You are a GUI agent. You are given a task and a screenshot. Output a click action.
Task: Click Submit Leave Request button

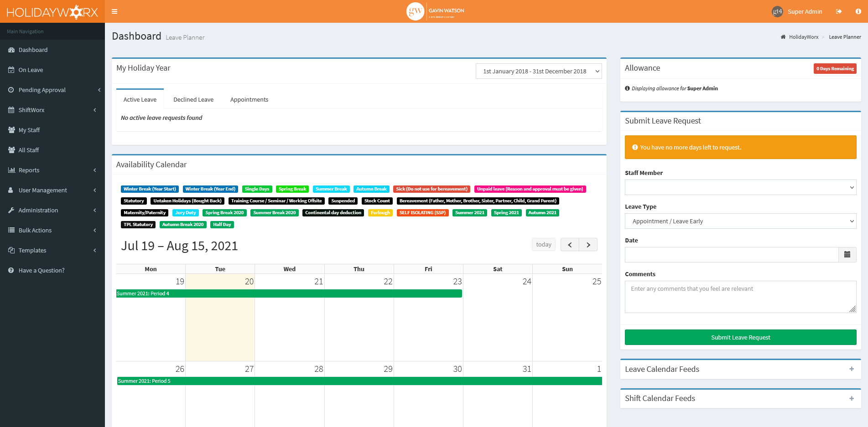[x=740, y=337]
